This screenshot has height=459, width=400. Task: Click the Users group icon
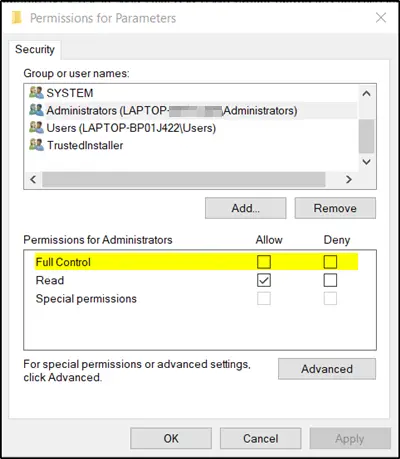(36, 128)
